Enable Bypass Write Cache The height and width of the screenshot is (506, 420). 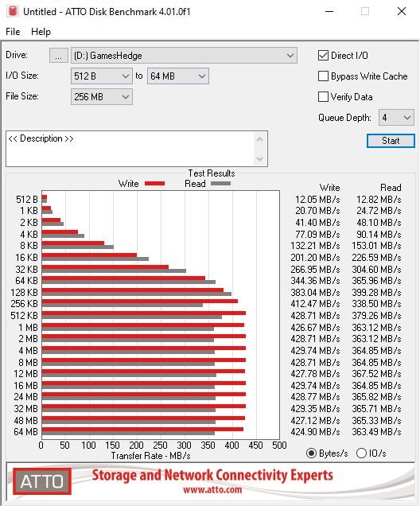[x=323, y=76]
